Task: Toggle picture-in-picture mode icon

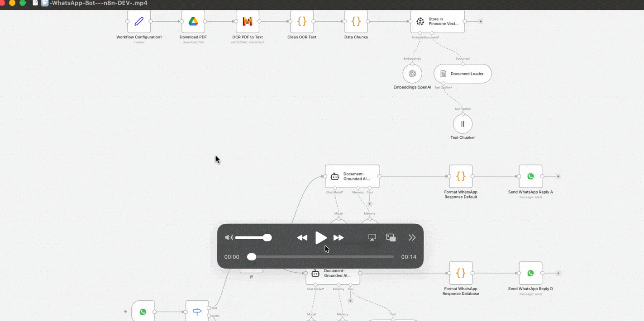Action: coord(391,238)
